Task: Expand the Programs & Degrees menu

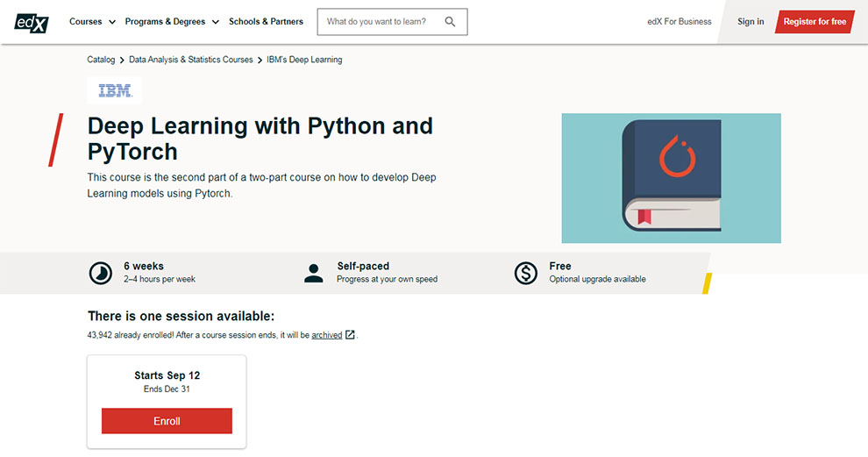Action: 172,22
